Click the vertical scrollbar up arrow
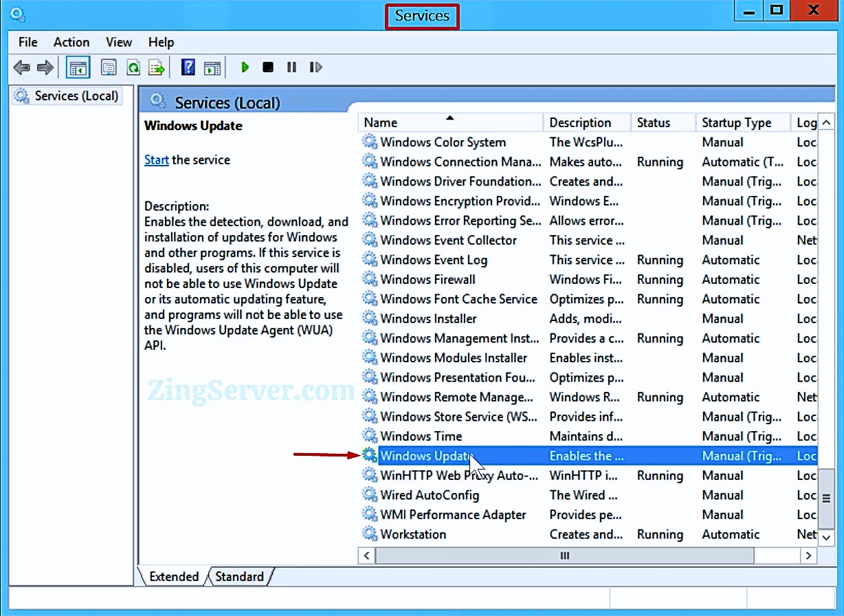844x616 pixels. pos(826,122)
